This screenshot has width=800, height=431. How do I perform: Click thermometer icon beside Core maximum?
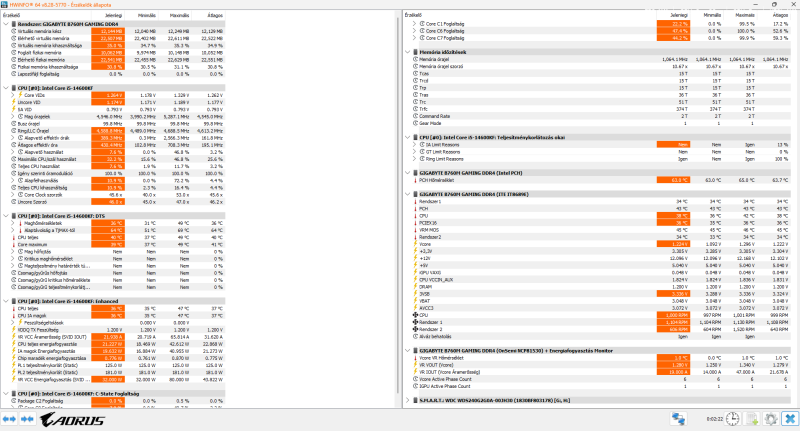pyautogui.click(x=14, y=244)
